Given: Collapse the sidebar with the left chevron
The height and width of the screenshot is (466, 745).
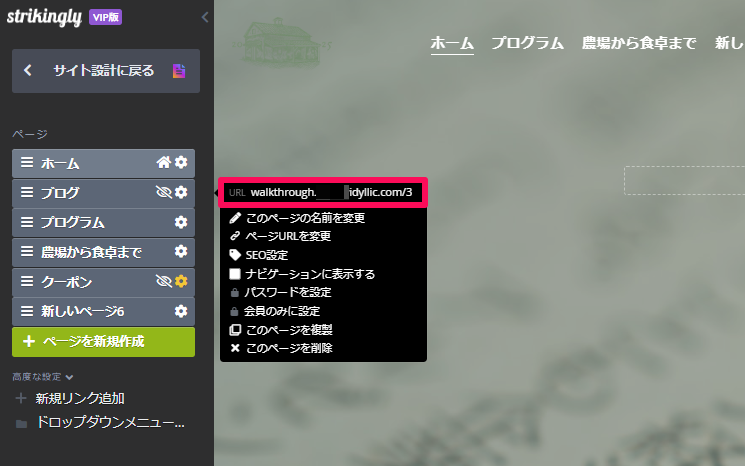Looking at the screenshot, I should pyautogui.click(x=205, y=18).
